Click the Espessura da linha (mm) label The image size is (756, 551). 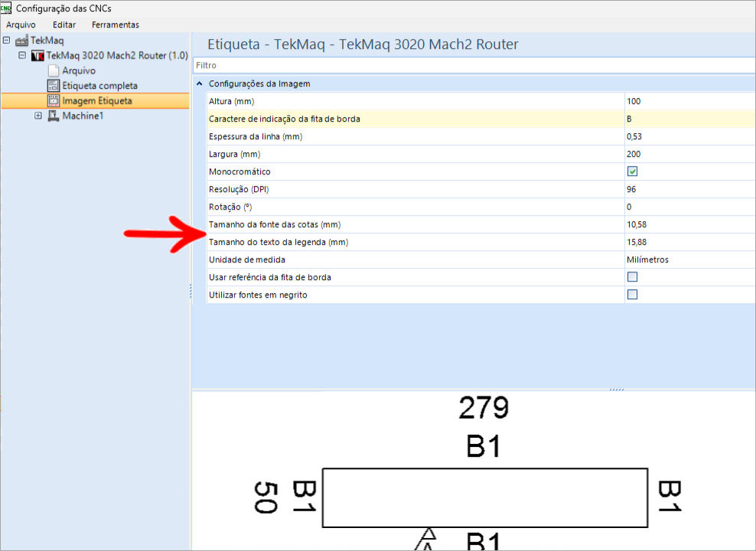pos(256,136)
